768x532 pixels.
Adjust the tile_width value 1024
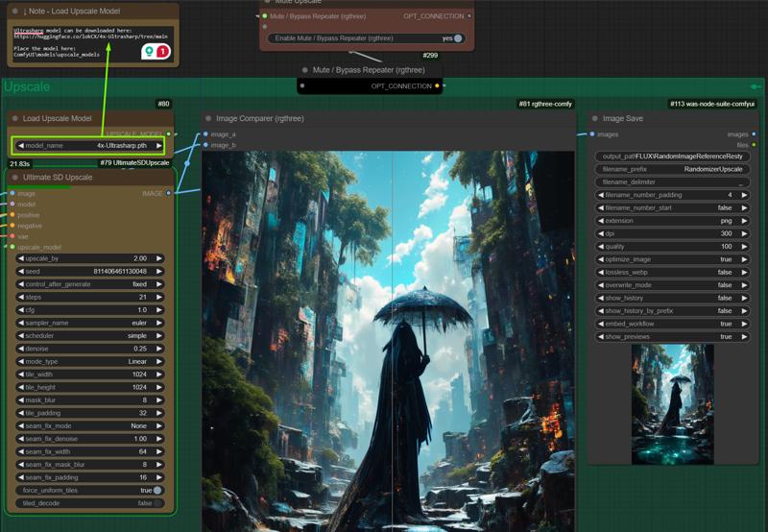[90, 375]
